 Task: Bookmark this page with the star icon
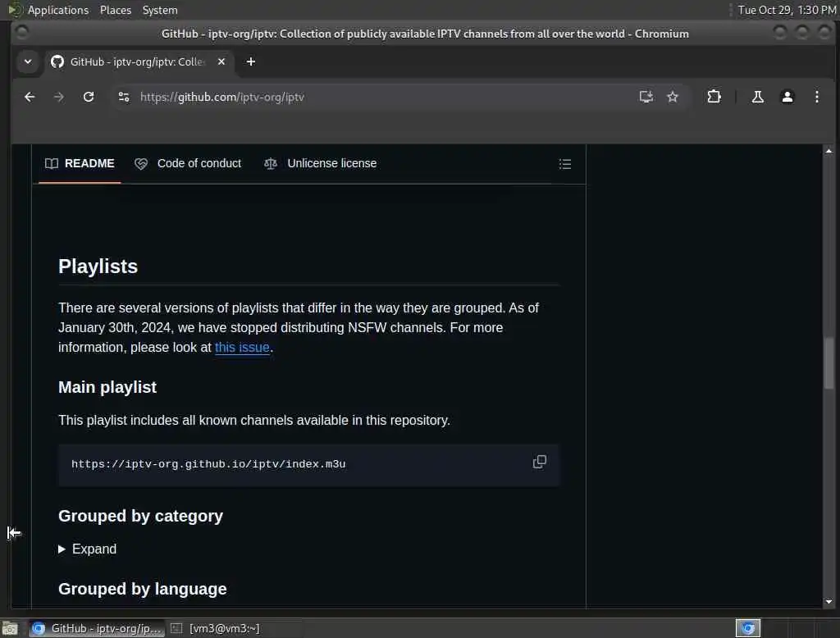tap(673, 97)
